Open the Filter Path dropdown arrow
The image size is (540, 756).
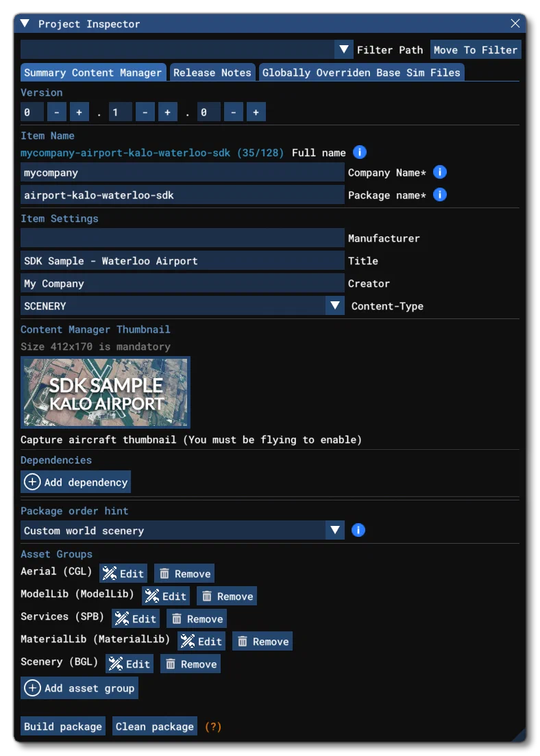(343, 50)
